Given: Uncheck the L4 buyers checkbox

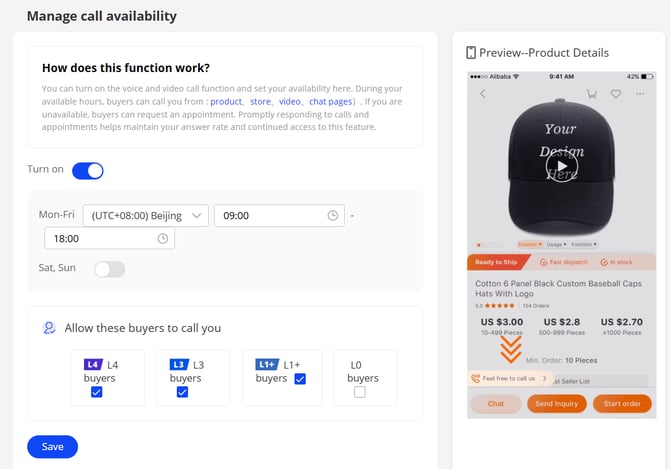Looking at the screenshot, I should [97, 392].
